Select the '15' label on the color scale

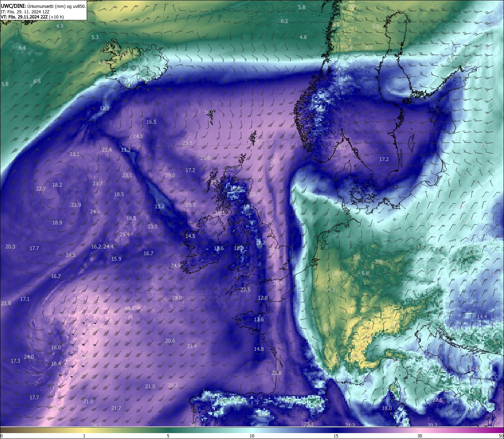(336, 436)
